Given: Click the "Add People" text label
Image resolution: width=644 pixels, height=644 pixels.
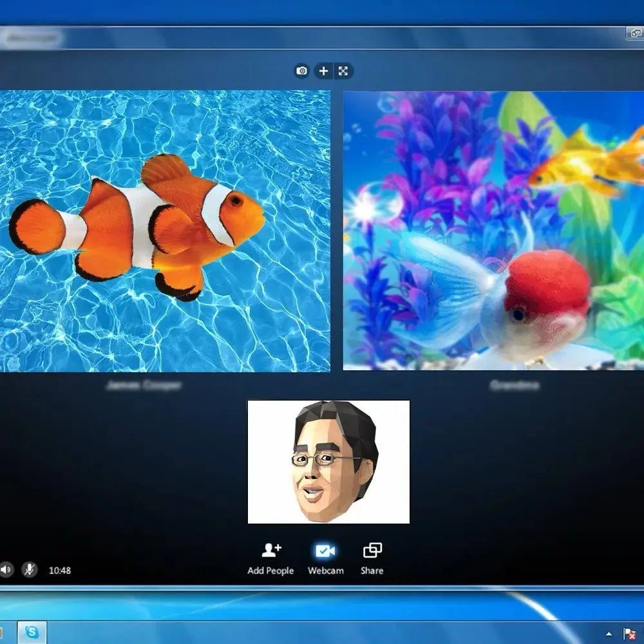Looking at the screenshot, I should (x=270, y=571).
